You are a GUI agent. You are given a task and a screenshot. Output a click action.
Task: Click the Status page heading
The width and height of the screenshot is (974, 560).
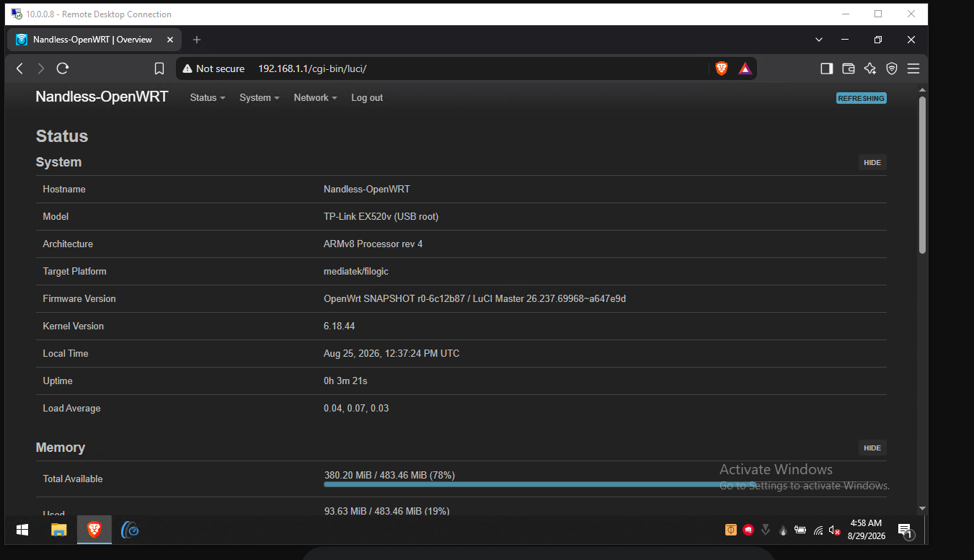62,136
